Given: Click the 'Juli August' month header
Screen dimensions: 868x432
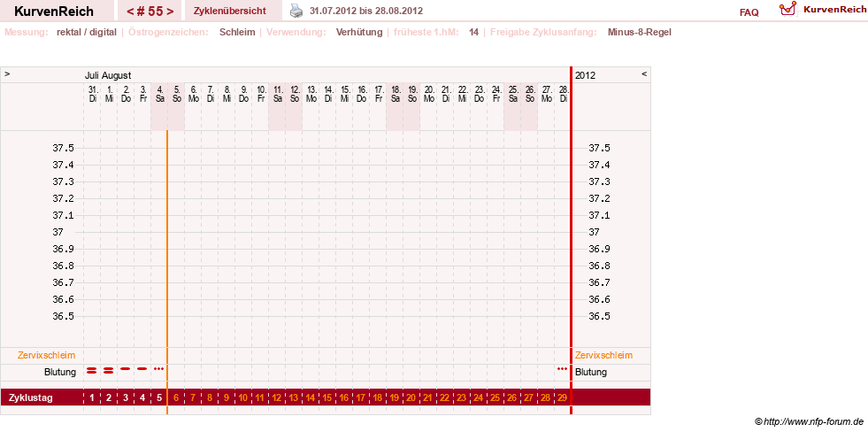Looking at the screenshot, I should point(108,75).
